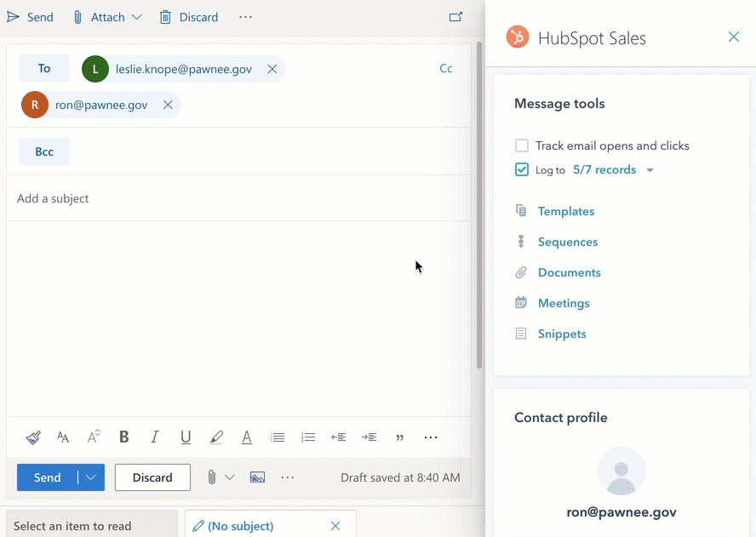
Task: Pop out the compose window
Action: pos(455,16)
